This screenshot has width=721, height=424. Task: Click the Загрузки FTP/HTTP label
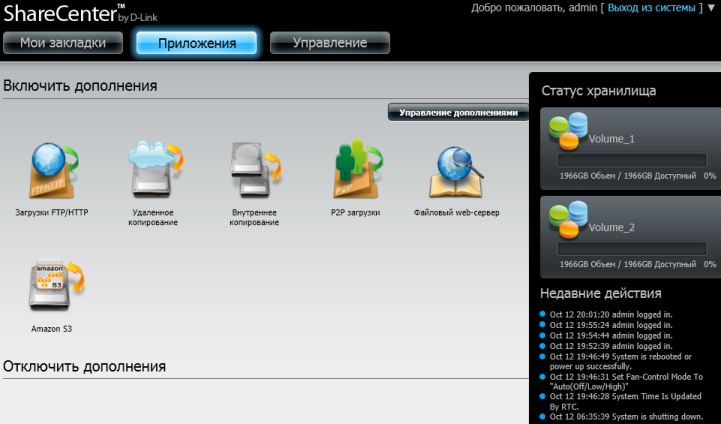52,212
